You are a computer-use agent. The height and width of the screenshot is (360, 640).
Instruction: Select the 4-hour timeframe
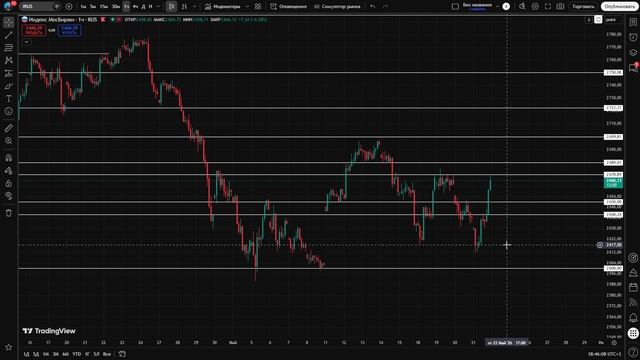click(x=135, y=7)
